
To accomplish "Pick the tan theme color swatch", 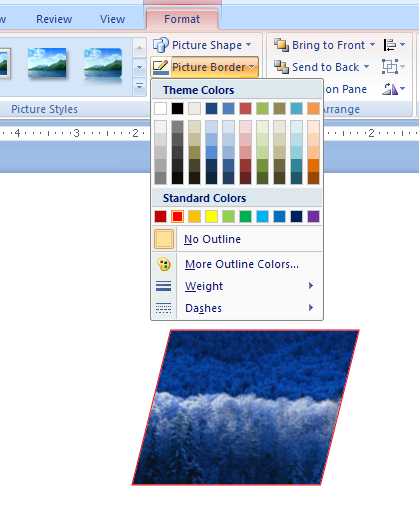I will (195, 109).
